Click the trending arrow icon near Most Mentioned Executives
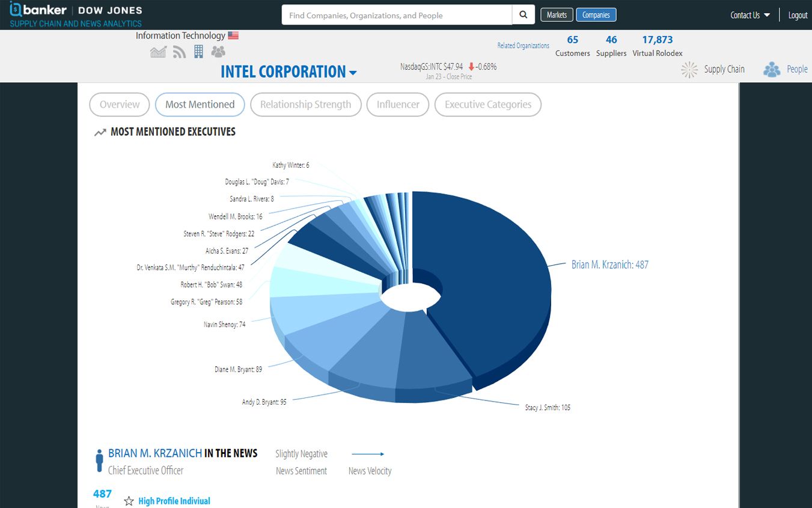This screenshot has width=812, height=508. click(x=100, y=132)
